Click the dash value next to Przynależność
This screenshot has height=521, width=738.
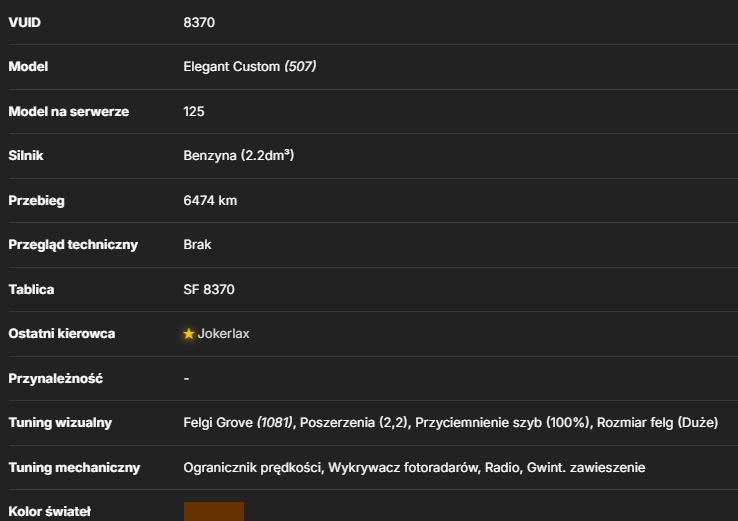point(186,378)
